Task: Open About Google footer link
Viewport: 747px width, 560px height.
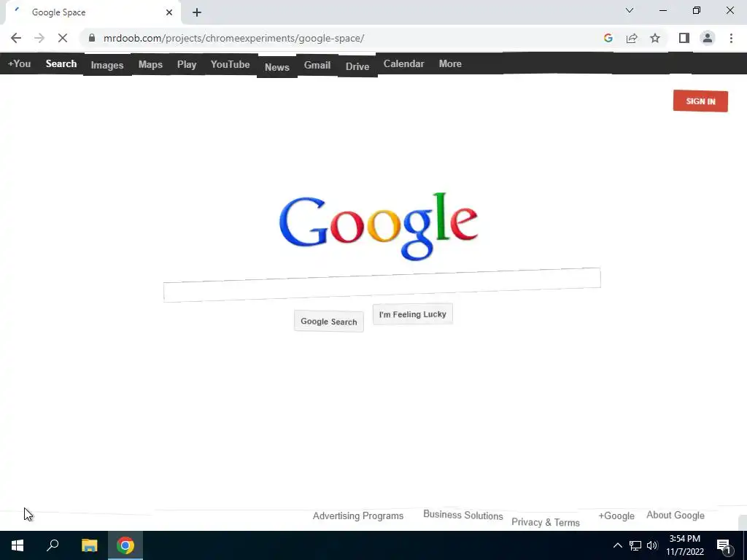Action: pyautogui.click(x=676, y=516)
